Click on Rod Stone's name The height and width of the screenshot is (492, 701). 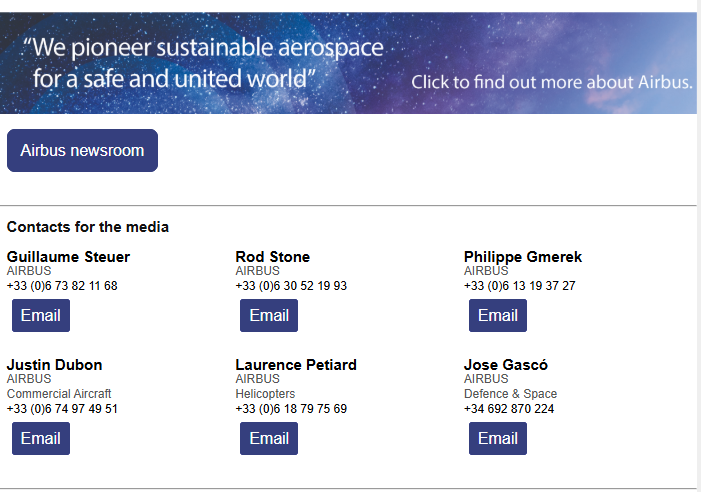(273, 257)
